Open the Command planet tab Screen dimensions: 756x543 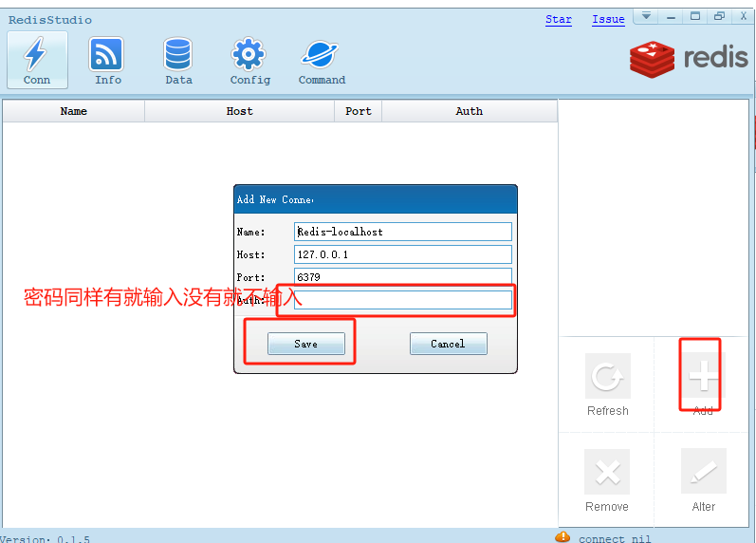[x=322, y=60]
